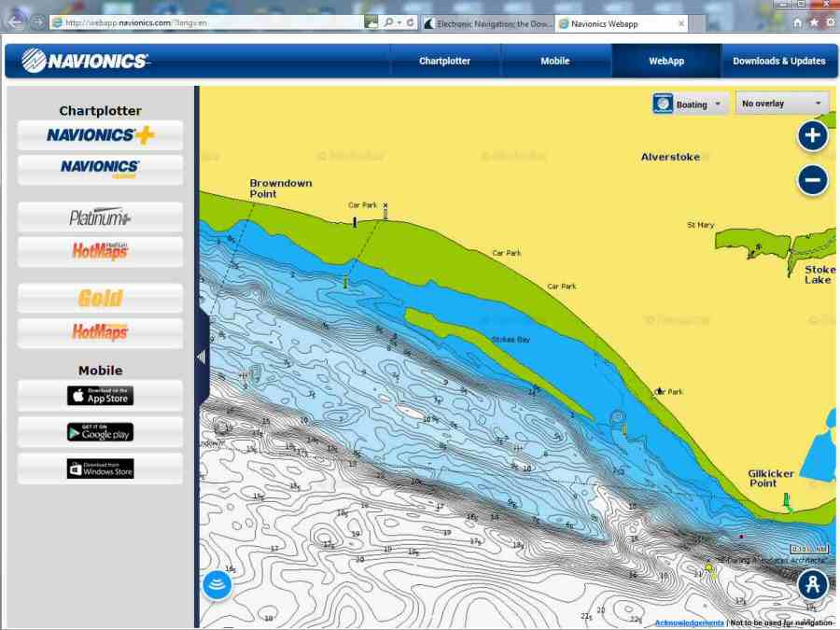
Task: Switch to the Chartplotter nav tab
Action: point(445,62)
